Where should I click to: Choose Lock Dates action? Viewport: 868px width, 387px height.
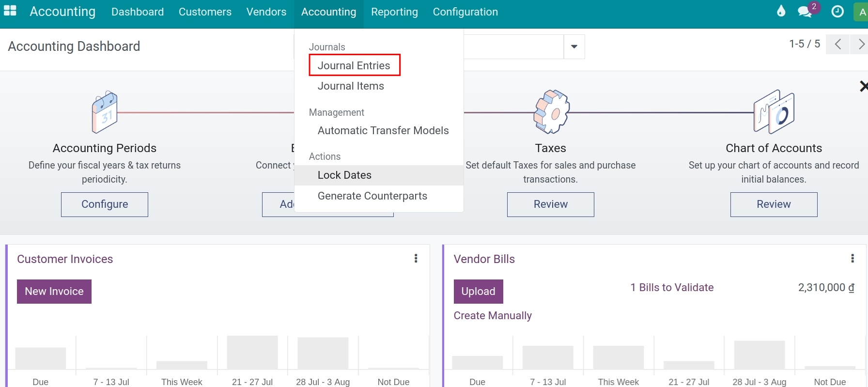(x=379, y=175)
